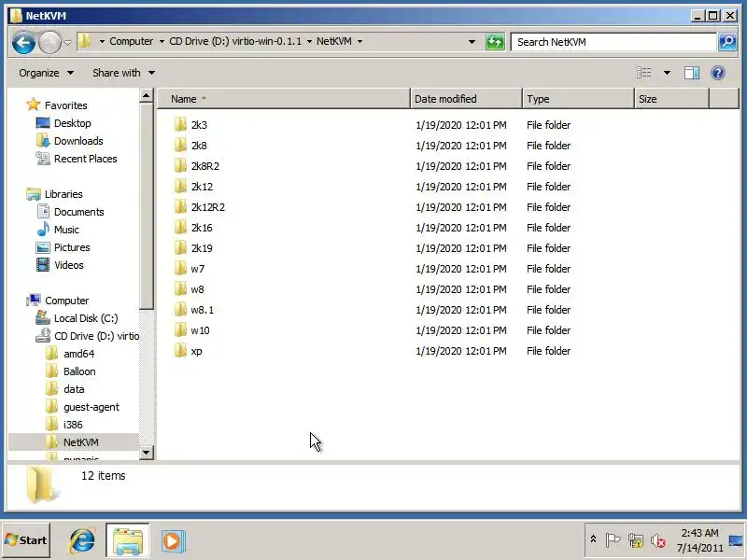Select the folder named 2k8
Viewport: 747px width, 560px height.
(199, 146)
